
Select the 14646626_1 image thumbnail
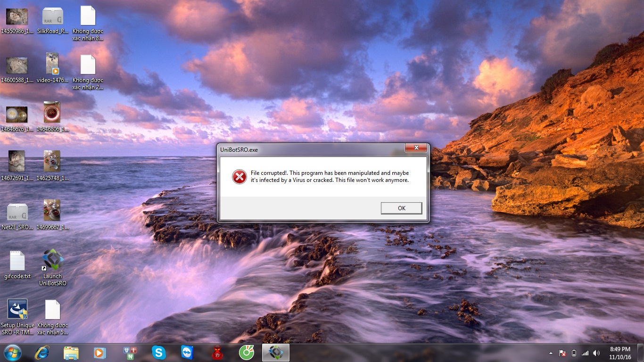[x=17, y=119]
